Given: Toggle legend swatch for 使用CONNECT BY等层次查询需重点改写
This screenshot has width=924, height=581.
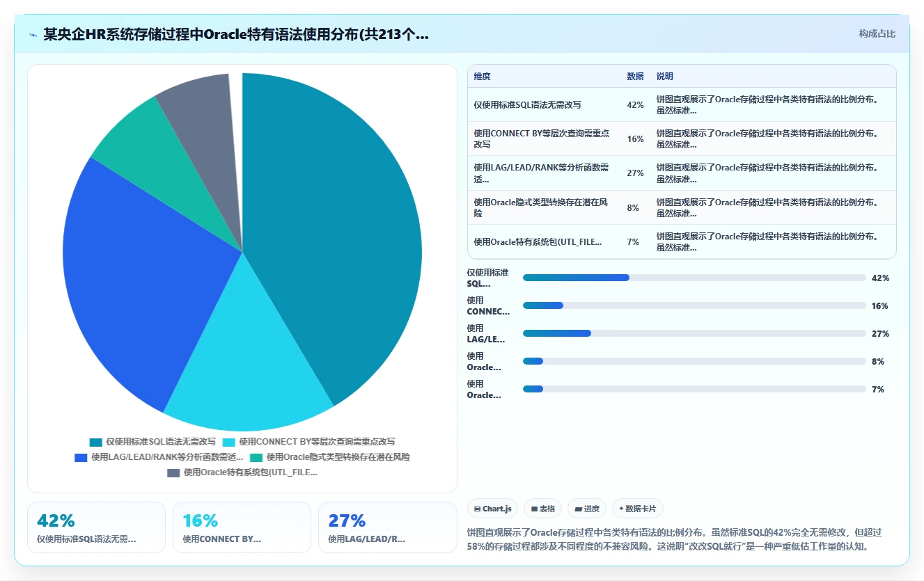Looking at the screenshot, I should 229,442.
